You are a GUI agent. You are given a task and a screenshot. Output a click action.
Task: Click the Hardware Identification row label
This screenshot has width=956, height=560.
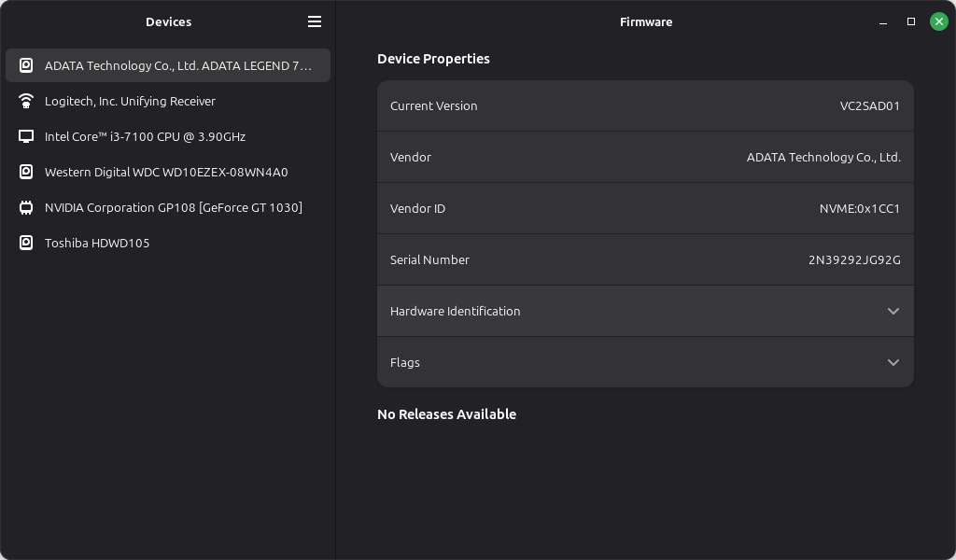tap(455, 311)
